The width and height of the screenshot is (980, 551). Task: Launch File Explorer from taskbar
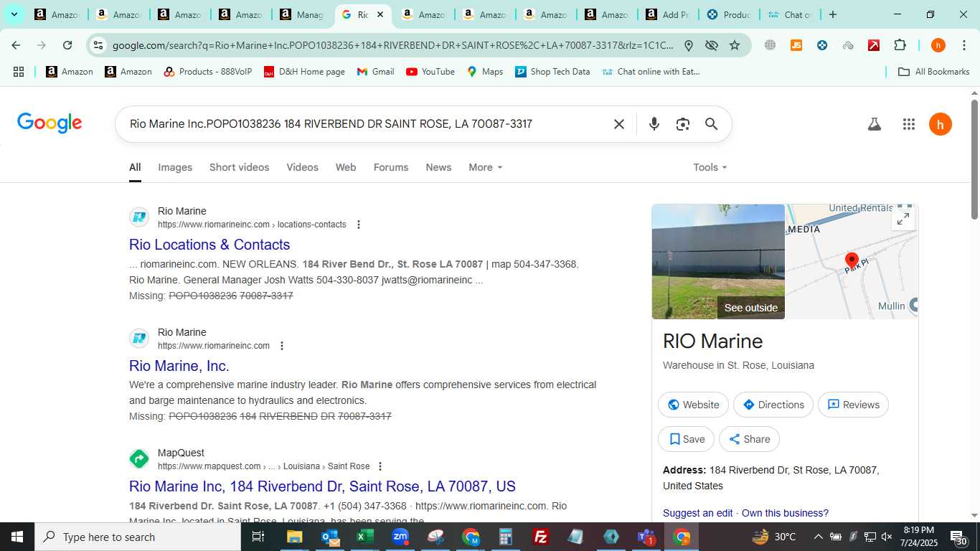tap(294, 537)
